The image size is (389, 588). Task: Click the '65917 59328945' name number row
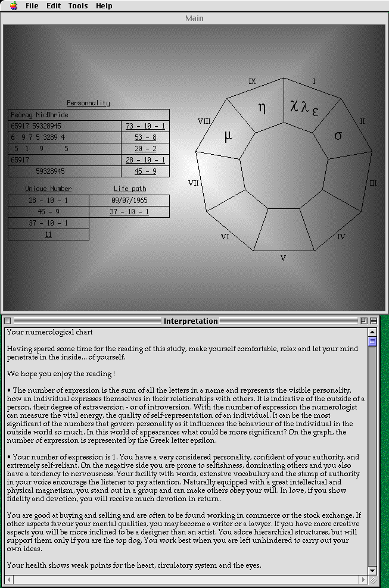(x=64, y=126)
